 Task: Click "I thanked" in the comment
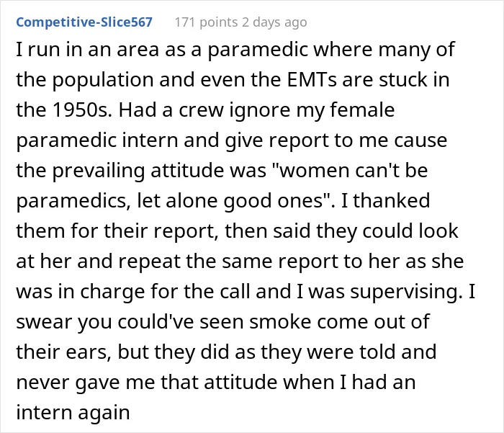click(x=385, y=200)
